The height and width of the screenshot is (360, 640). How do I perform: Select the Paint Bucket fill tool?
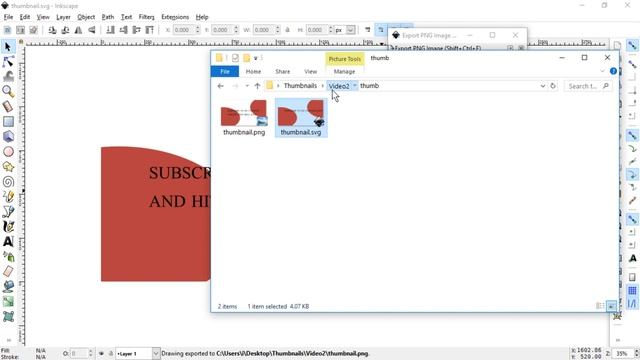8,287
